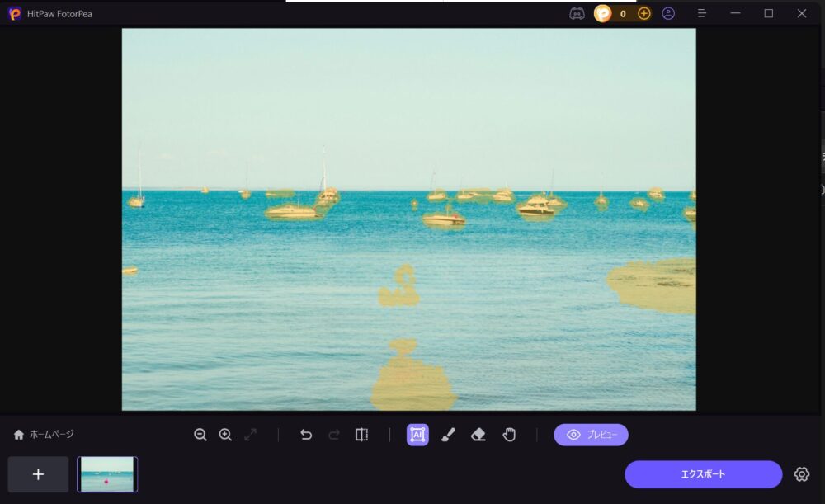The image size is (825, 504).
Task: Open the hamburger menu
Action: click(701, 14)
